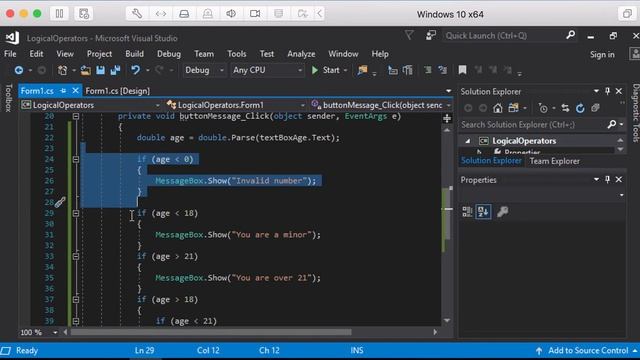Viewport: 640px width, 360px height.
Task: Click the Solution Explorer home icon
Action: (x=498, y=108)
